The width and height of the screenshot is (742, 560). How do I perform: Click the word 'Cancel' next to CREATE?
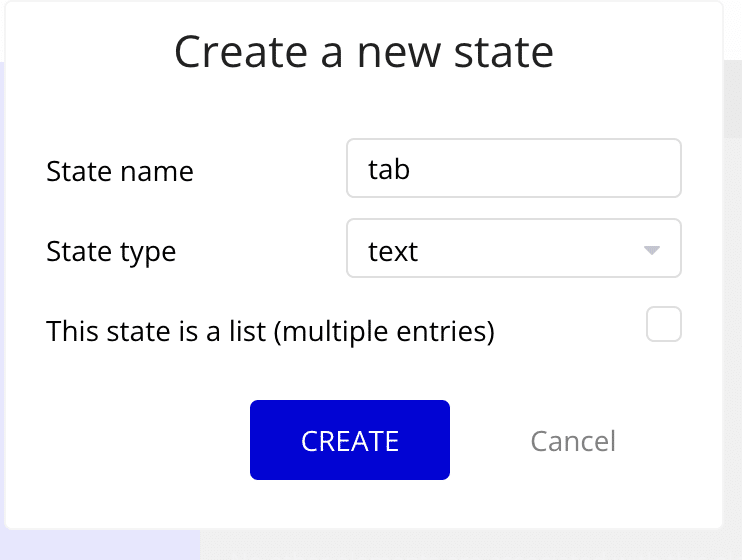pos(573,441)
